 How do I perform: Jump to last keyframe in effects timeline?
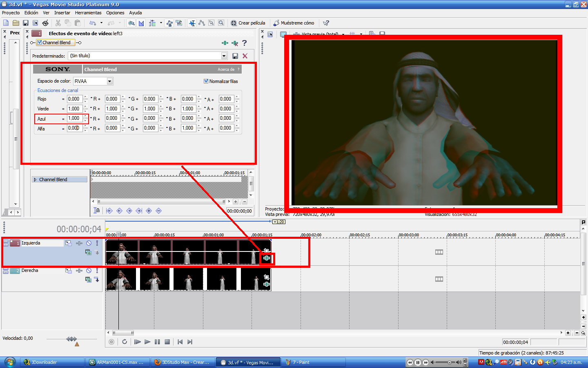coord(139,211)
